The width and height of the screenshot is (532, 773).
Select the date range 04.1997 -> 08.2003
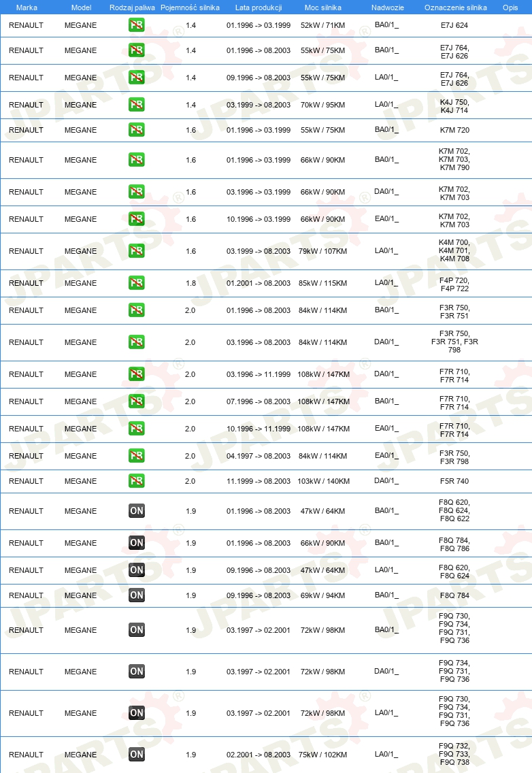[x=259, y=456]
